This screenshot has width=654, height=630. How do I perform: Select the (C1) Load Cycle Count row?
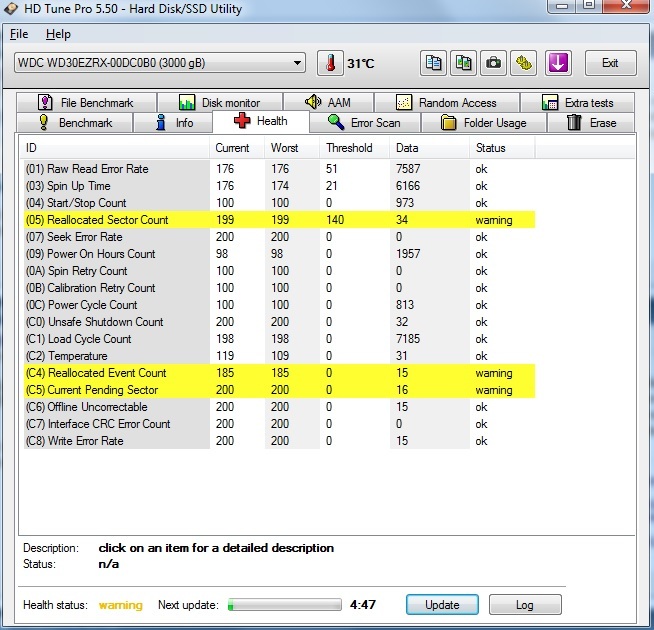click(279, 339)
